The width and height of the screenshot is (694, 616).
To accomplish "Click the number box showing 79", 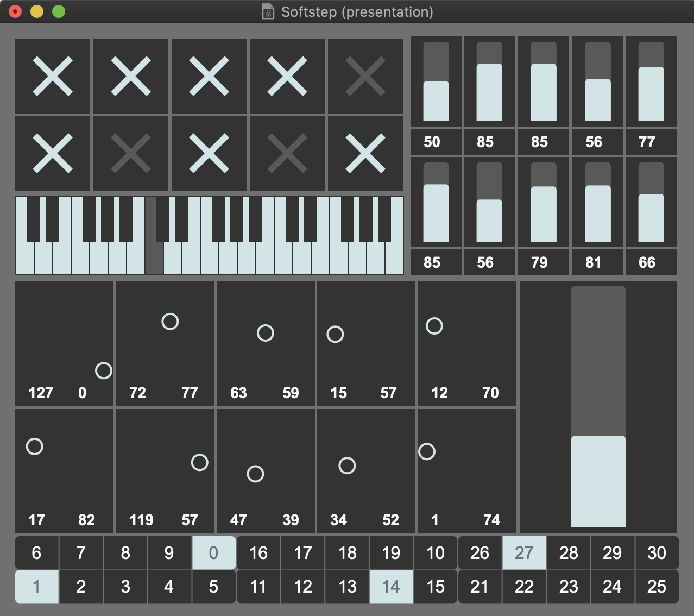I will [x=539, y=263].
